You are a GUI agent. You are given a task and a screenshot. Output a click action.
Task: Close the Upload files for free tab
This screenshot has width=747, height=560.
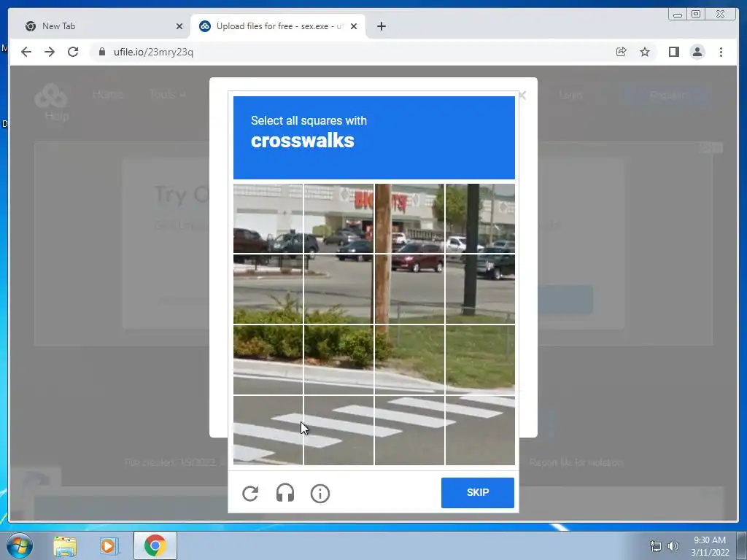pyautogui.click(x=354, y=26)
